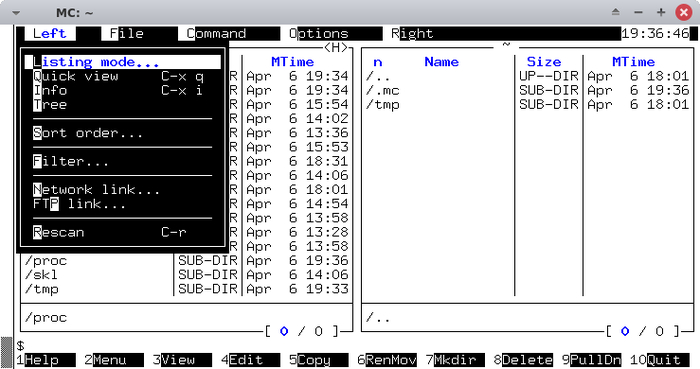Click the ~ path title of right panel

point(506,45)
